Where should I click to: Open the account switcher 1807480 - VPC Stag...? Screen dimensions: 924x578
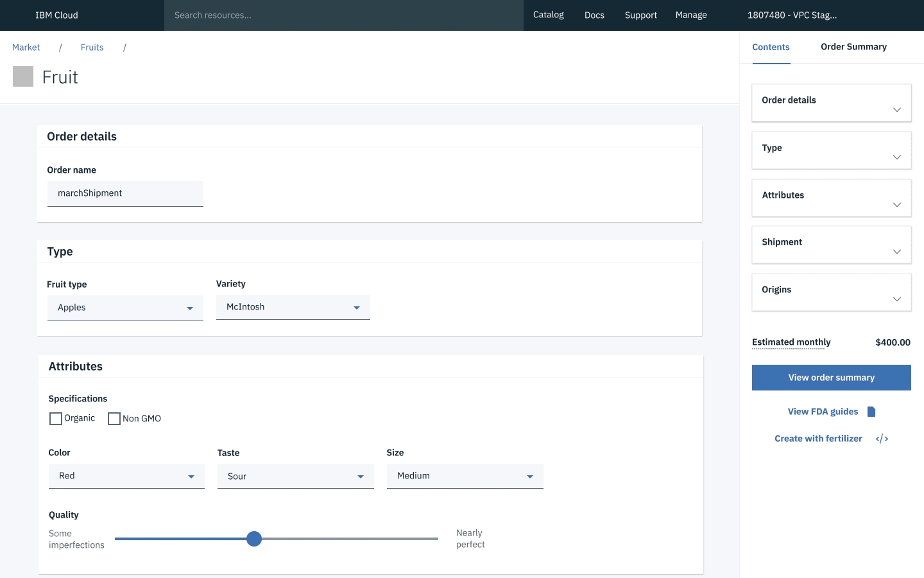pyautogui.click(x=792, y=15)
